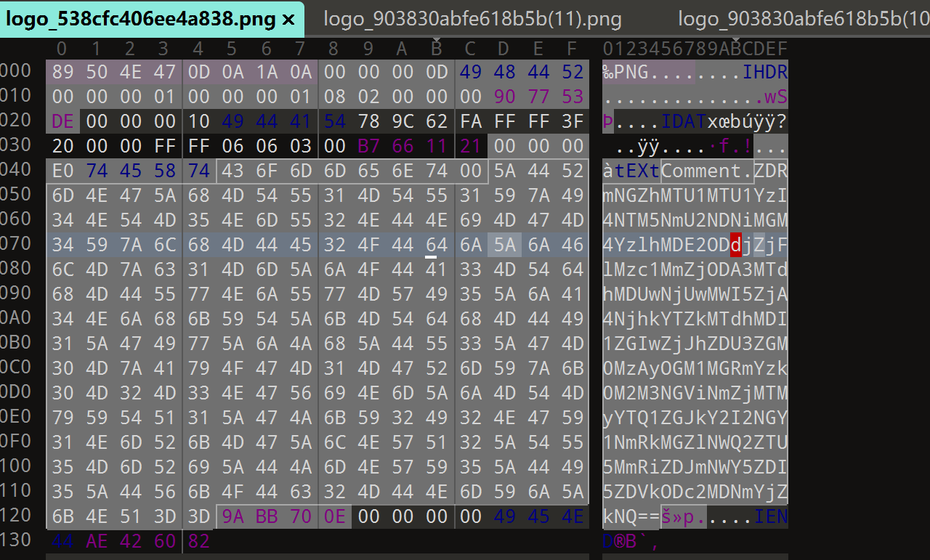930x560 pixels.
Task: Click the row offset label 070
Action: tap(16, 243)
